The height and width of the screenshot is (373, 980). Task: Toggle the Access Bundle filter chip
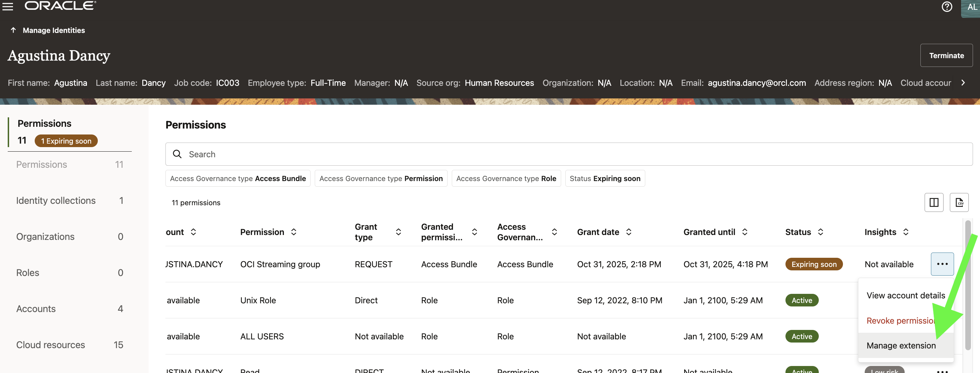coord(237,178)
